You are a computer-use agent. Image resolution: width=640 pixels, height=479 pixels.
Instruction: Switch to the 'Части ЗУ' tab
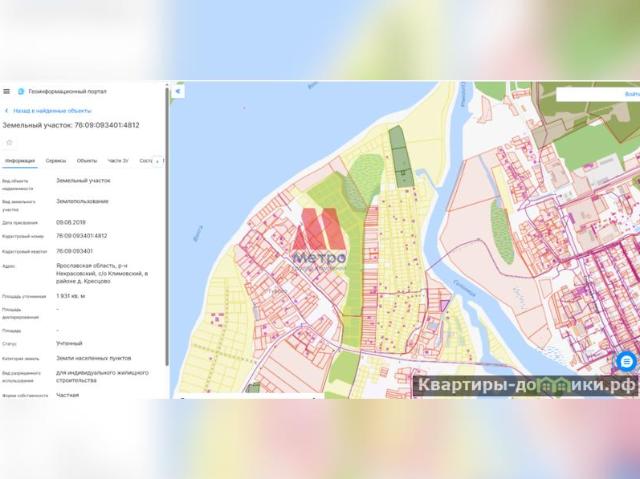tap(118, 161)
